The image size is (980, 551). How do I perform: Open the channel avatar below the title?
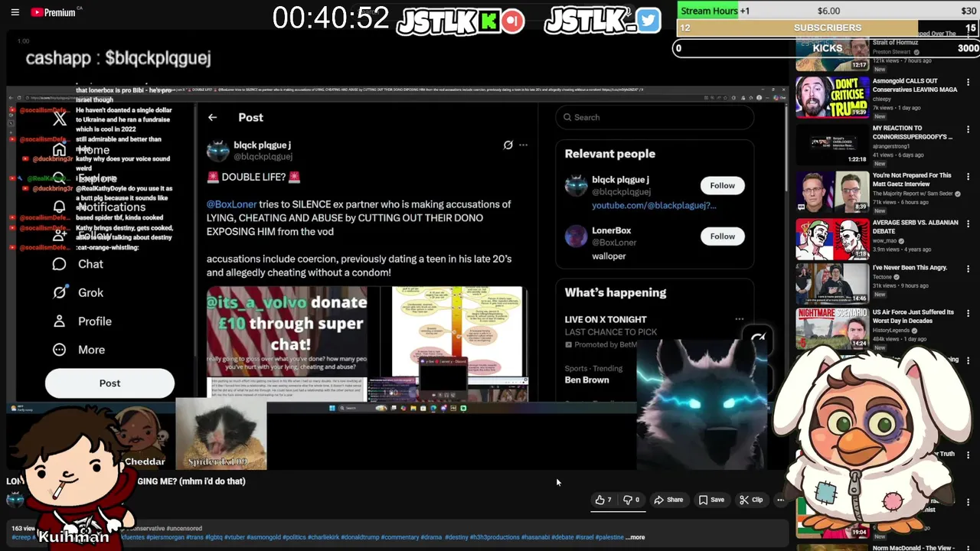pyautogui.click(x=15, y=500)
